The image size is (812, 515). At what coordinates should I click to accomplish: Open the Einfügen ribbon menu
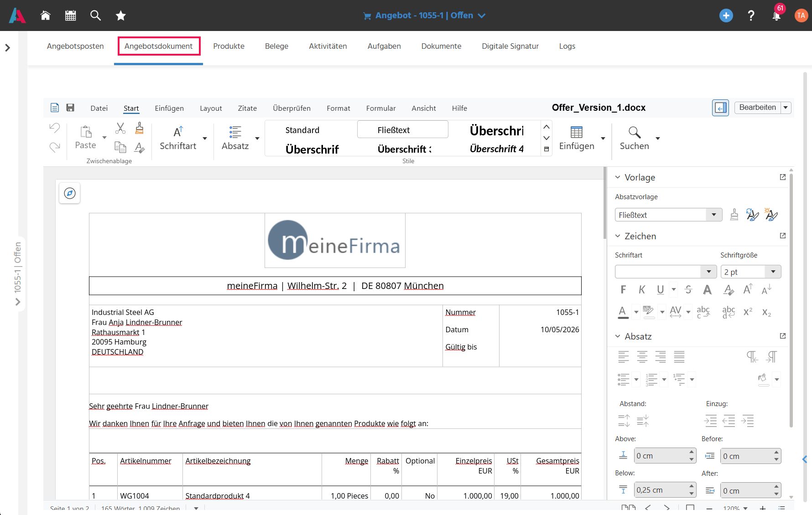169,108
